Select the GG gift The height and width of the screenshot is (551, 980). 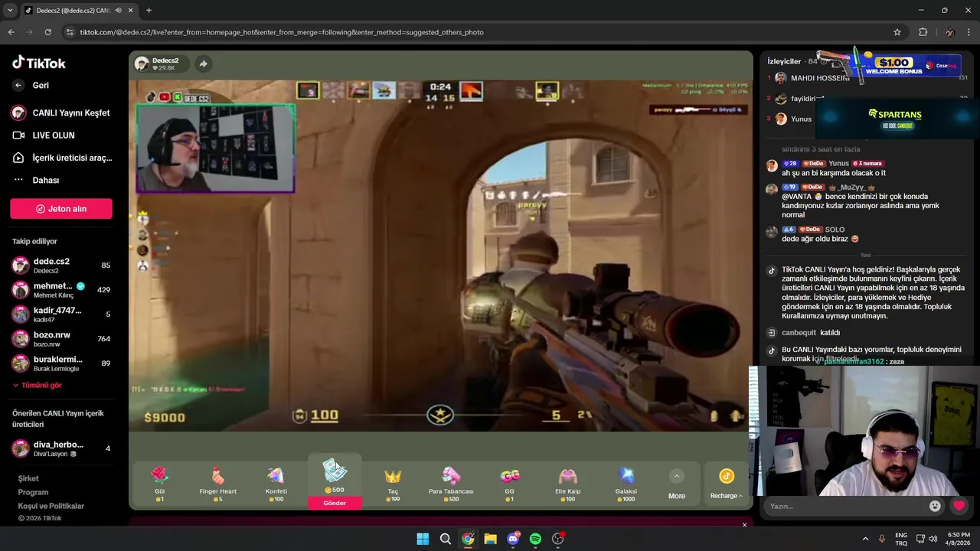pos(509,484)
